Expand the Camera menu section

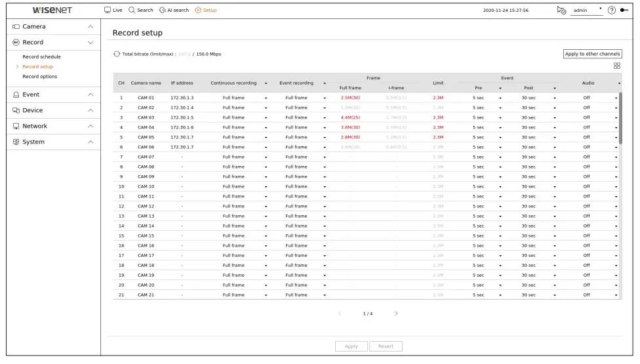tap(54, 26)
